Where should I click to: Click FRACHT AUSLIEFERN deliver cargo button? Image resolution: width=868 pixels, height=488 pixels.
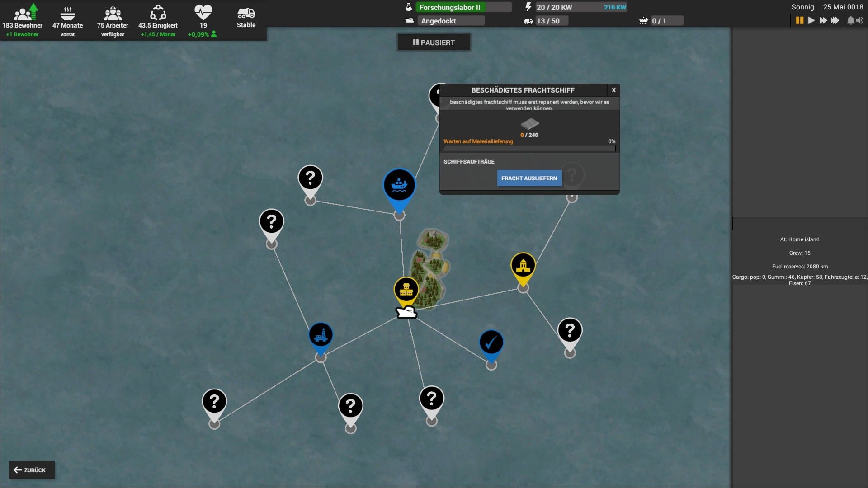529,178
